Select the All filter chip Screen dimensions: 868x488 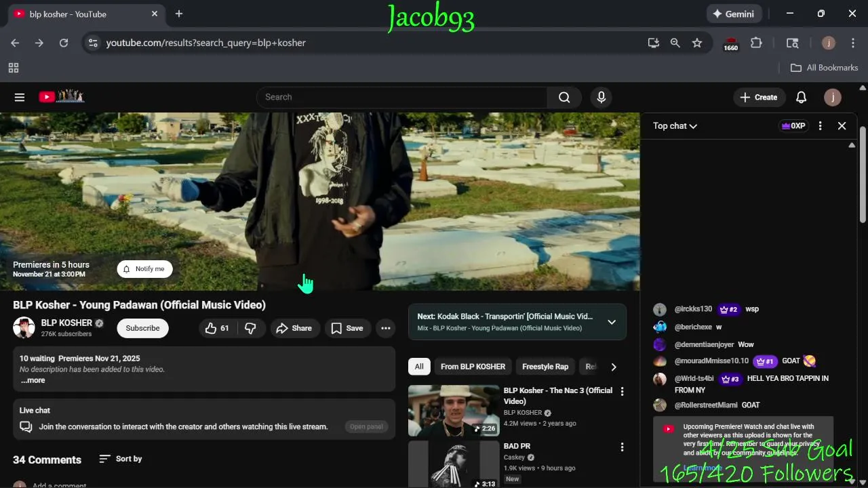click(x=419, y=367)
